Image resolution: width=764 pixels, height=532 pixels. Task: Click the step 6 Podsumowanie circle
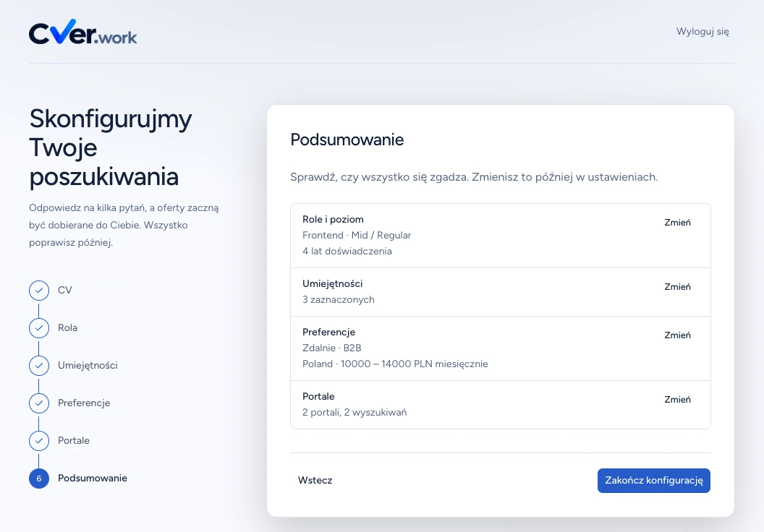[39, 479]
